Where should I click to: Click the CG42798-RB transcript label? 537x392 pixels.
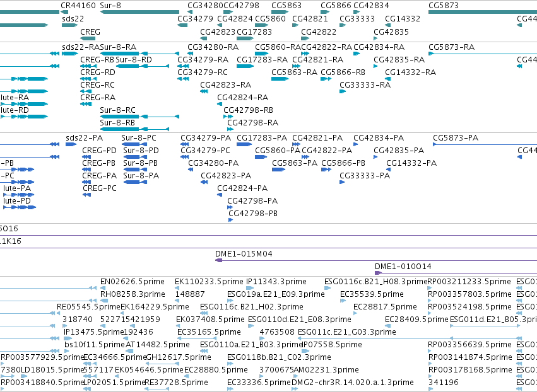[x=248, y=110]
